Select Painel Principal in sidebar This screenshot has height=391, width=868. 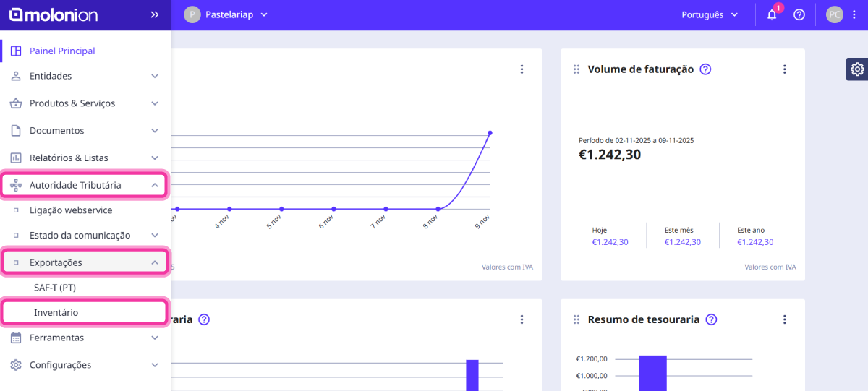coord(62,51)
